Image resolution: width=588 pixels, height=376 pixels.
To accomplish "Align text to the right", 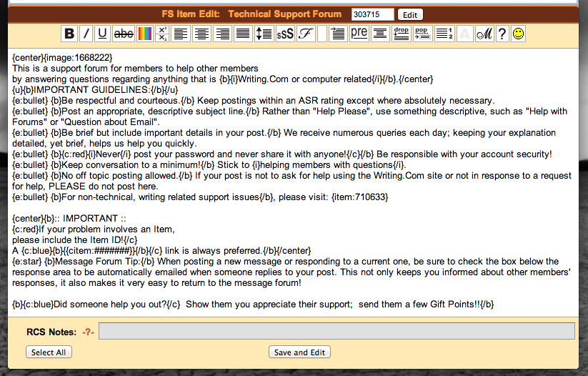I will (223, 34).
